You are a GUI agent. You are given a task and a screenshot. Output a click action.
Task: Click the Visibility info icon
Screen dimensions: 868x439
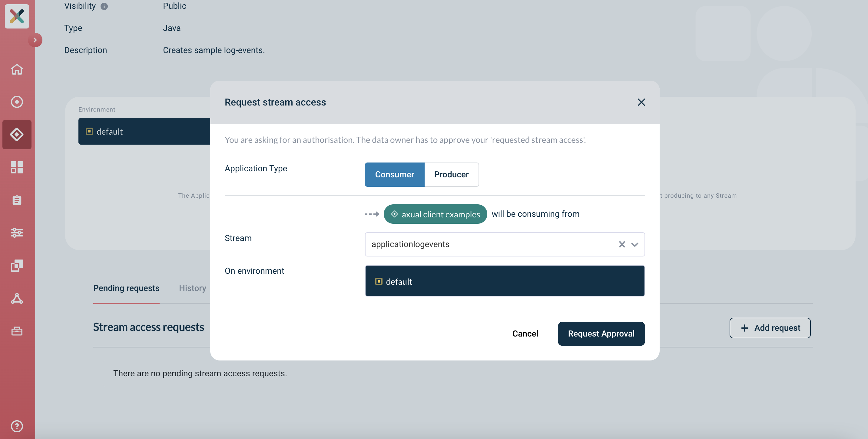click(x=104, y=6)
